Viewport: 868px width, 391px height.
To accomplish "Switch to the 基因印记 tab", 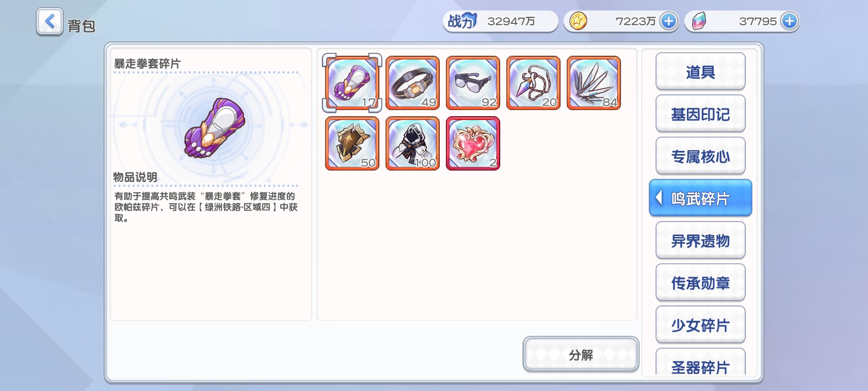I will 701,114.
